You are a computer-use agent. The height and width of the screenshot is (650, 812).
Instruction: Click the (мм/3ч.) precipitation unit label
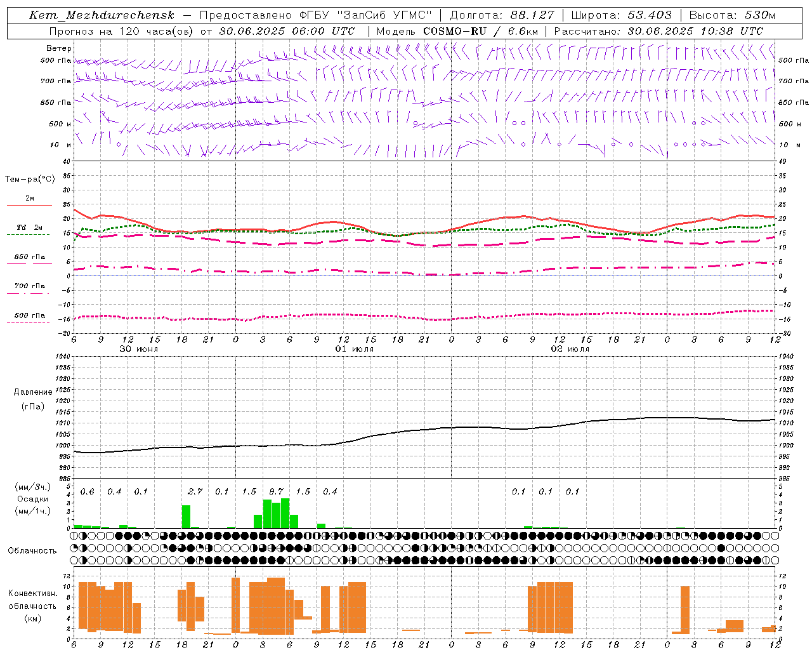click(x=33, y=487)
